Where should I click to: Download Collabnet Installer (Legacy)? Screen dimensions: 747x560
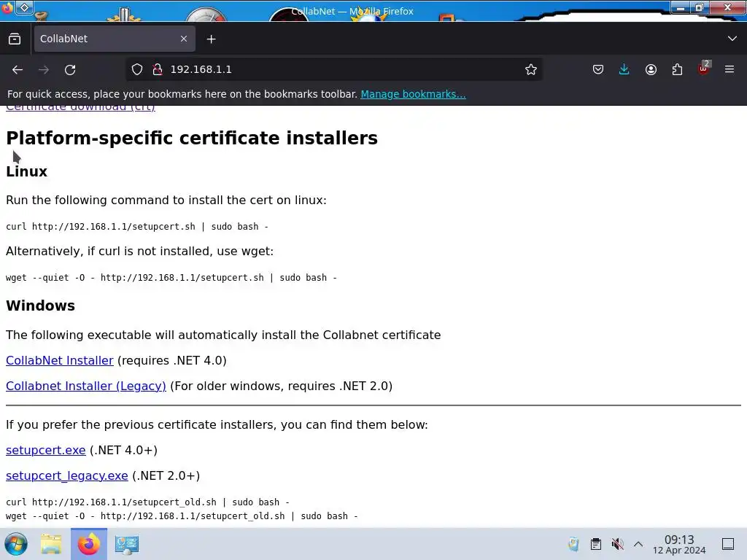[x=86, y=386]
